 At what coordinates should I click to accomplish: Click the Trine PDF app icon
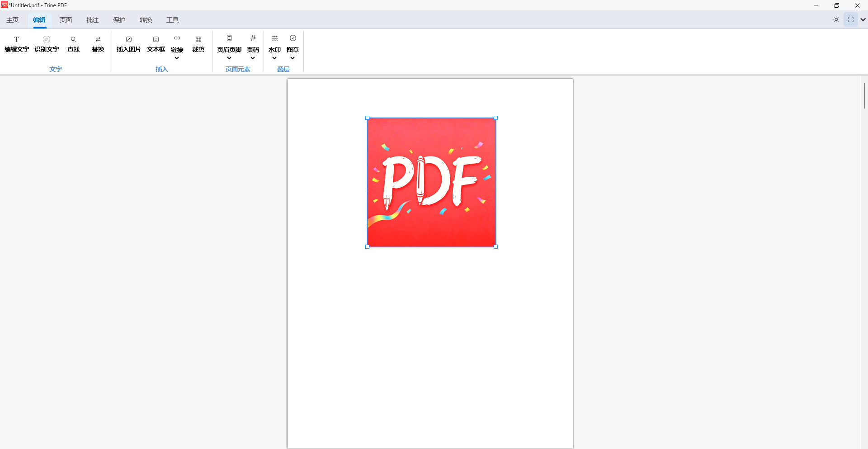point(5,5)
